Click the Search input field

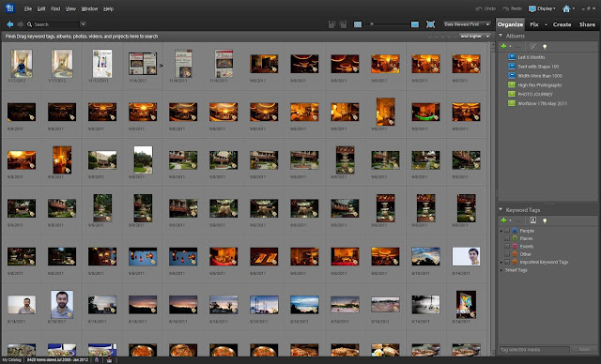[56, 24]
